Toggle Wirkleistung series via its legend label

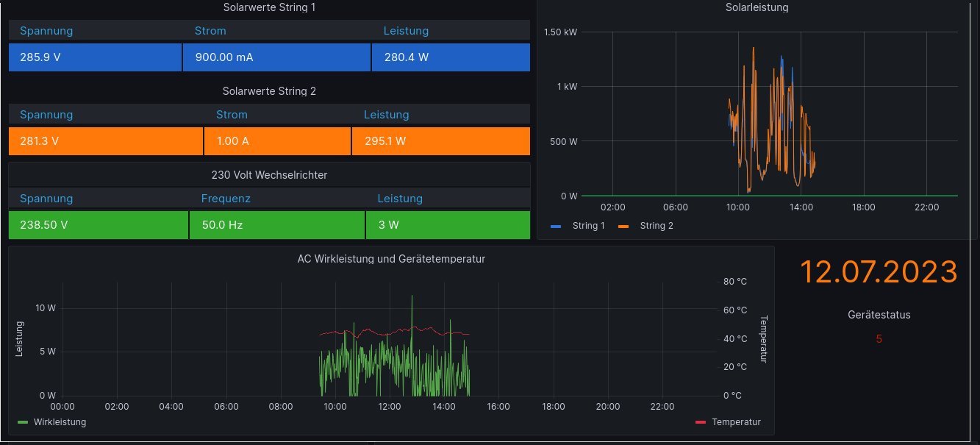pos(60,422)
